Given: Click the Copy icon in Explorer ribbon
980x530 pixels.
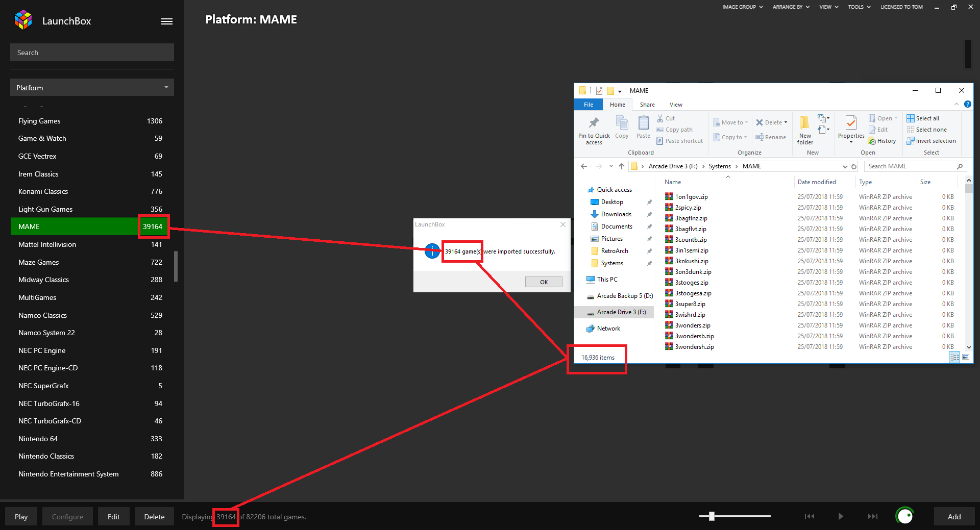Looking at the screenshot, I should click(x=622, y=127).
